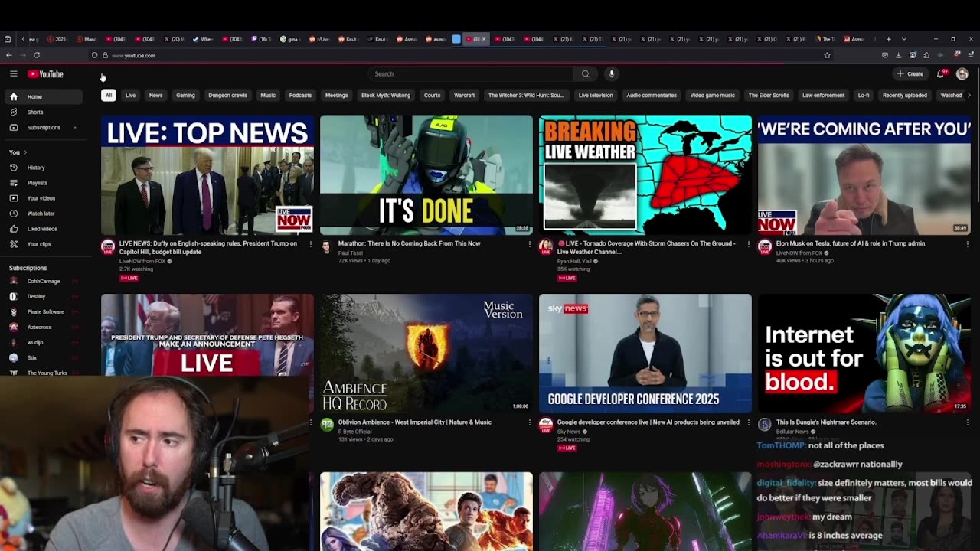Show more category chips with right arrow
Image resolution: width=980 pixels, height=551 pixels.
click(969, 96)
